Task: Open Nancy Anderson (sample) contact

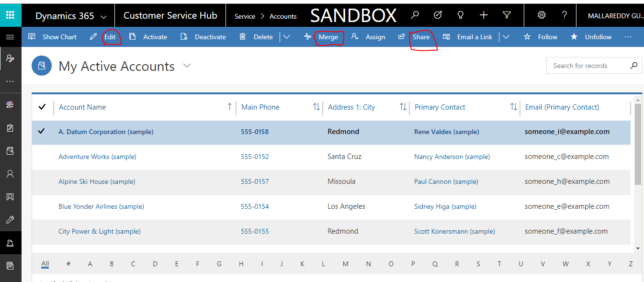Action: [452, 157]
